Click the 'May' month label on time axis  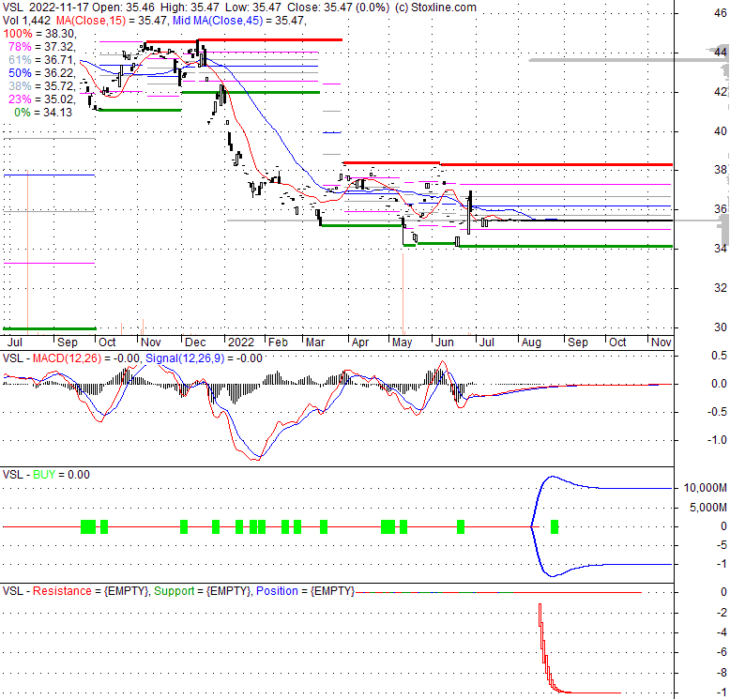402,343
